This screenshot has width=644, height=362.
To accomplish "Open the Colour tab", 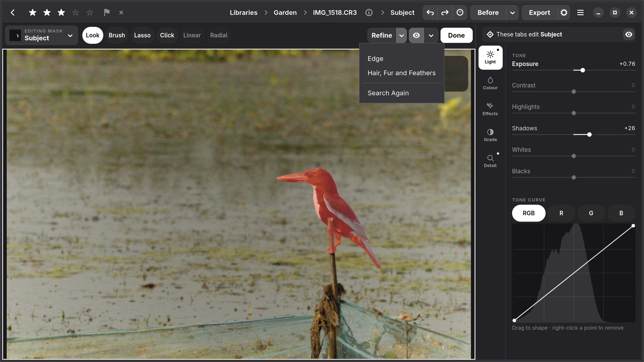I will point(490,83).
